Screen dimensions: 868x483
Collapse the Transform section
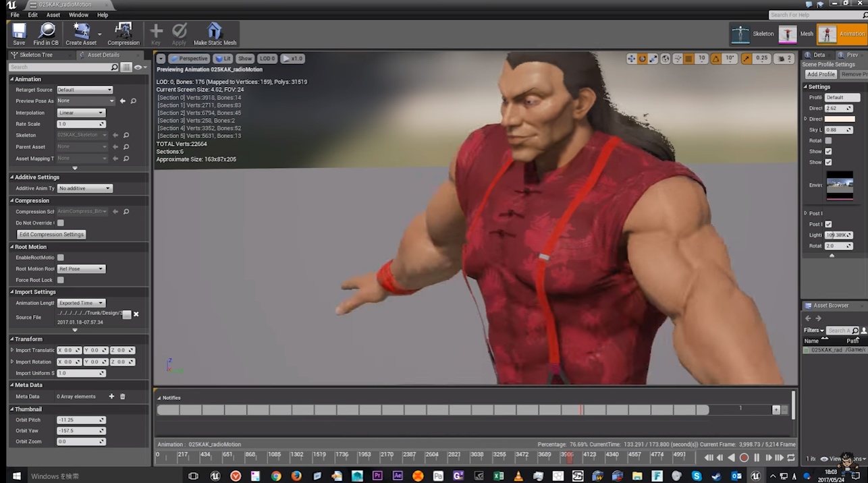point(12,339)
